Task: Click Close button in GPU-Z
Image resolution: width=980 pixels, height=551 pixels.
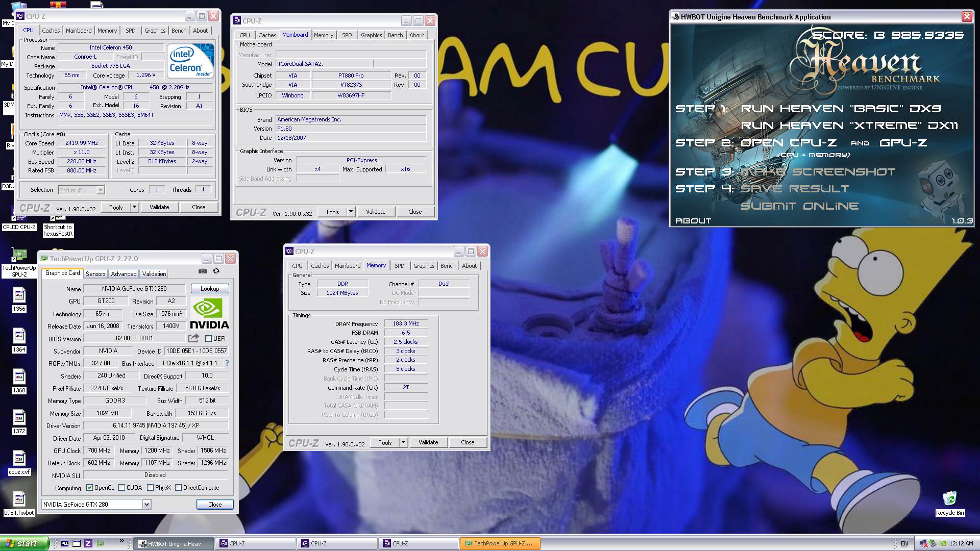Action: pyautogui.click(x=215, y=505)
